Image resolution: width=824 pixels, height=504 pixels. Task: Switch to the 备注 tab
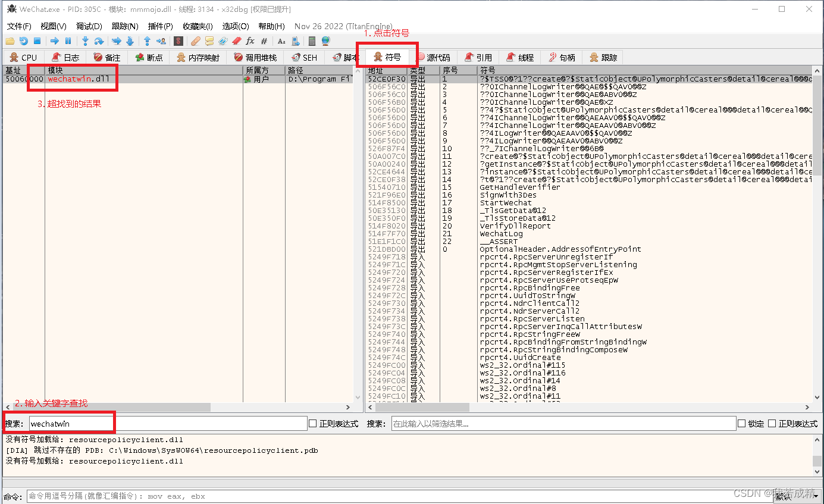(106, 58)
